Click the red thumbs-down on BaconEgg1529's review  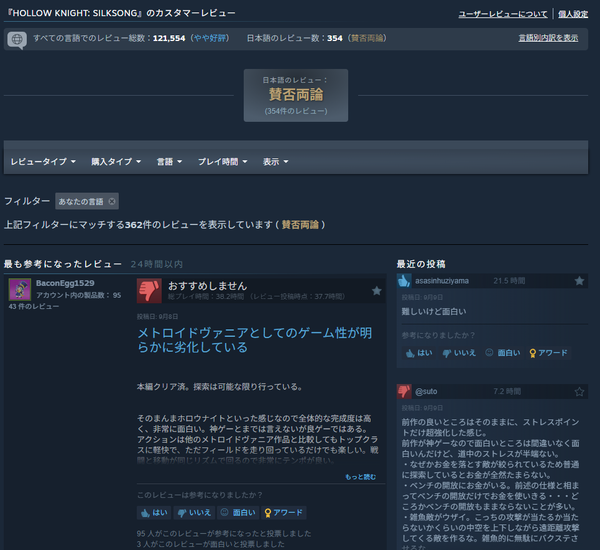149,291
